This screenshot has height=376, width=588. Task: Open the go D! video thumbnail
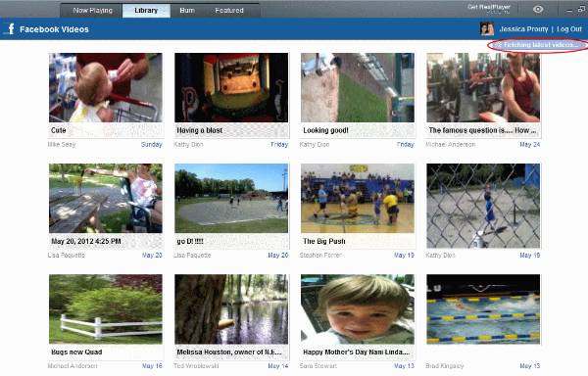point(231,199)
